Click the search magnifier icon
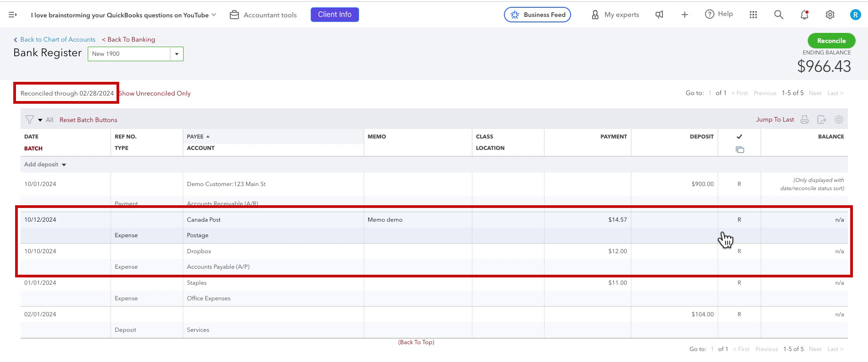The image size is (868, 362). pyautogui.click(x=779, y=15)
